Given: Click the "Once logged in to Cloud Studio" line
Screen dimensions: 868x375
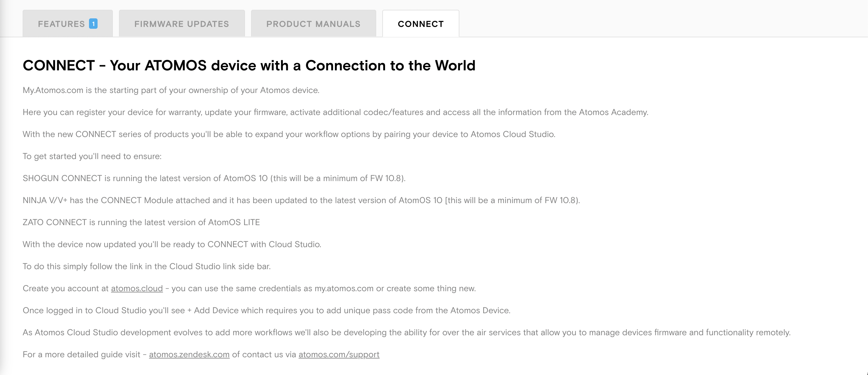Looking at the screenshot, I should (x=267, y=310).
